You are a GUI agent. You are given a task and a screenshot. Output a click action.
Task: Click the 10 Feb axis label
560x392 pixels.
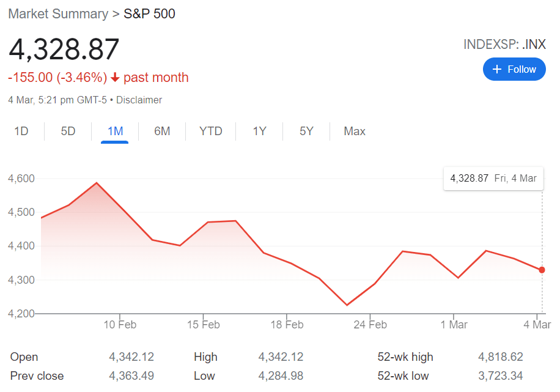tap(119, 325)
